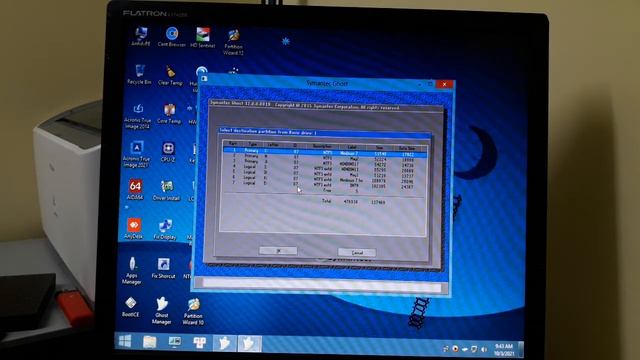
Task: Select partition 1 Primary row
Action: 325,152
